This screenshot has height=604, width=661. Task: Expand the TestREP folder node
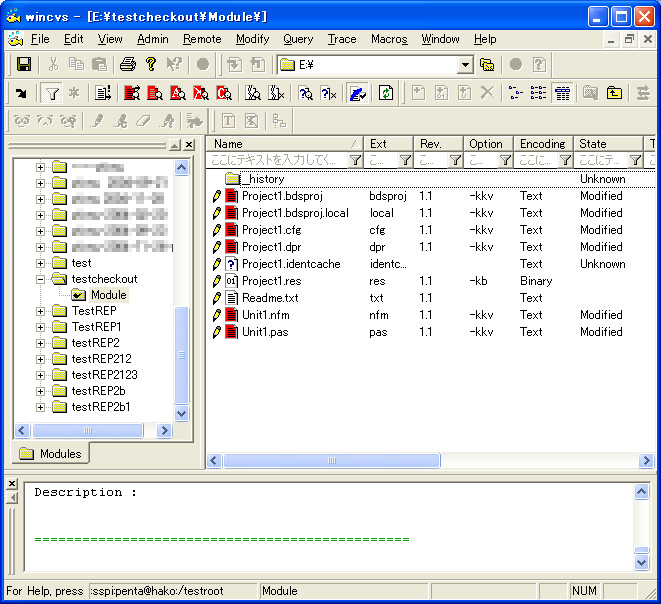pos(40,311)
